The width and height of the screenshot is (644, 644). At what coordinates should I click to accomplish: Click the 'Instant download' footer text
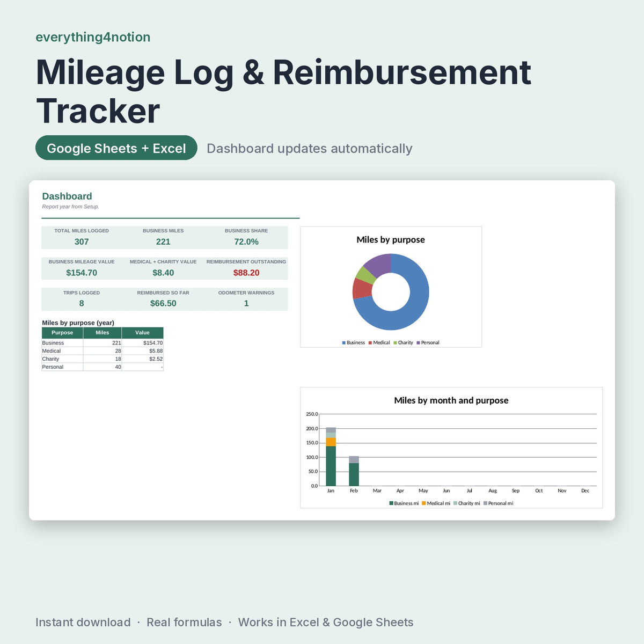[x=83, y=623]
